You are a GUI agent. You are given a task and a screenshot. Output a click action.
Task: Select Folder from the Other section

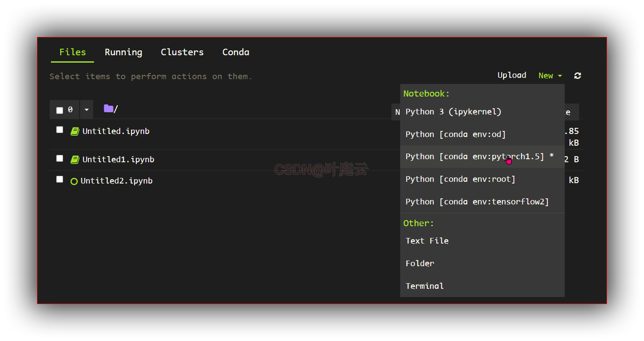(x=419, y=263)
